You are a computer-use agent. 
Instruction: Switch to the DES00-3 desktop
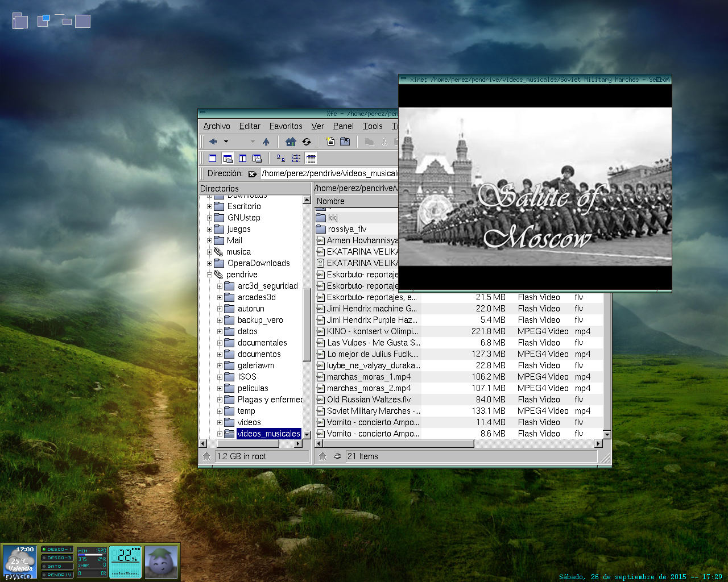tap(57, 558)
